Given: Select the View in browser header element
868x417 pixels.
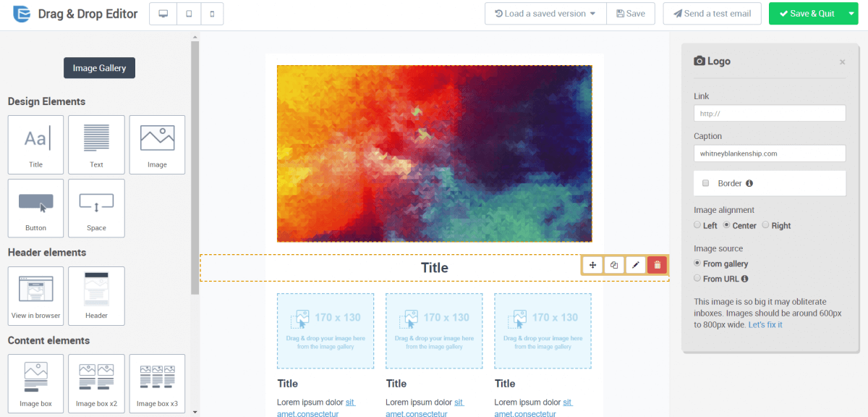Looking at the screenshot, I should tap(35, 296).
